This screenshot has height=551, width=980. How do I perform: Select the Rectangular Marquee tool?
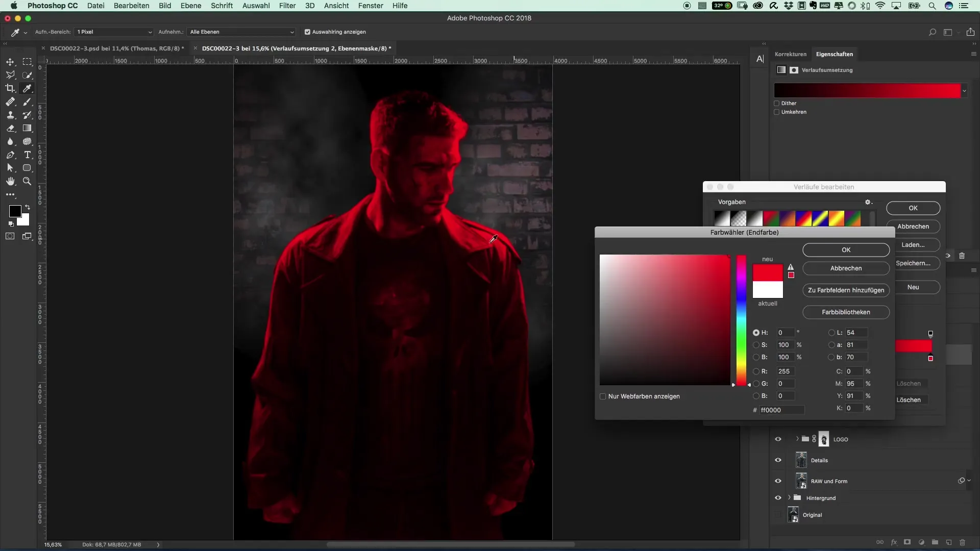[27, 62]
